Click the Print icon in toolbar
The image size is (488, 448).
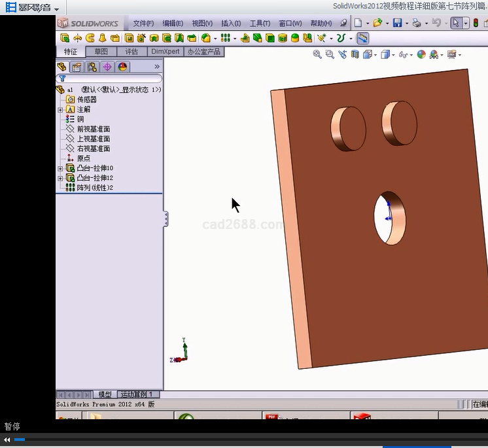pos(416,23)
